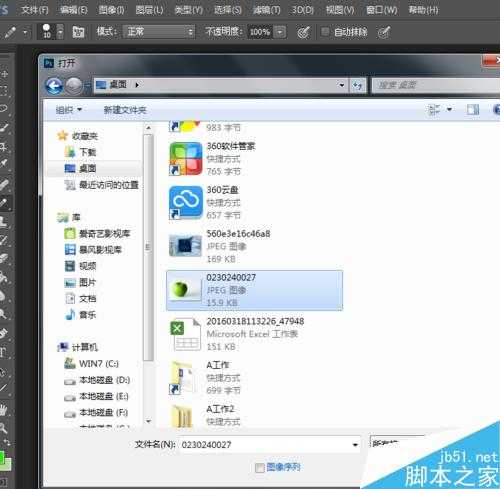The image size is (500, 489).
Task: Click the 不透明度 100% value field
Action: [x=260, y=32]
